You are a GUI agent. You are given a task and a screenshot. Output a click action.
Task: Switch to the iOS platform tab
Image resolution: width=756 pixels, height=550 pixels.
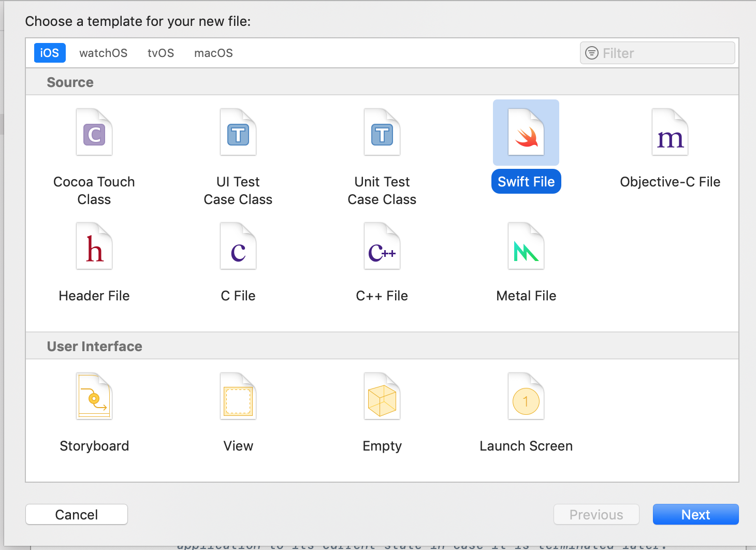pyautogui.click(x=50, y=53)
